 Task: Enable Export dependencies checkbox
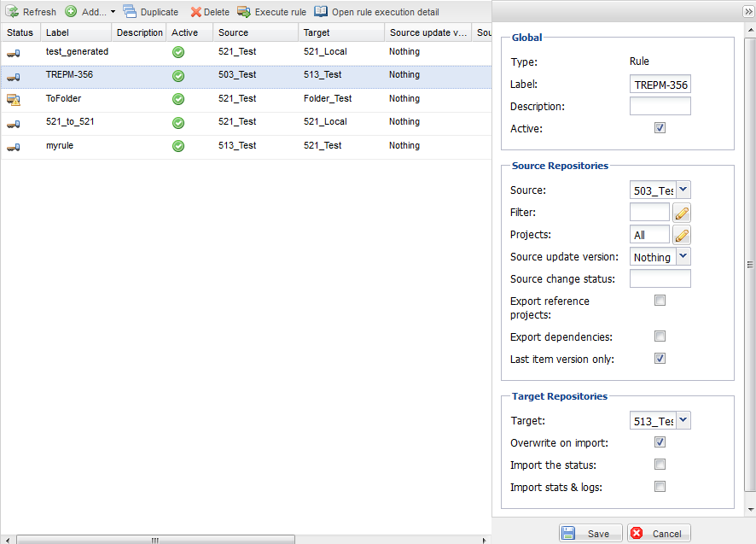[x=660, y=336]
